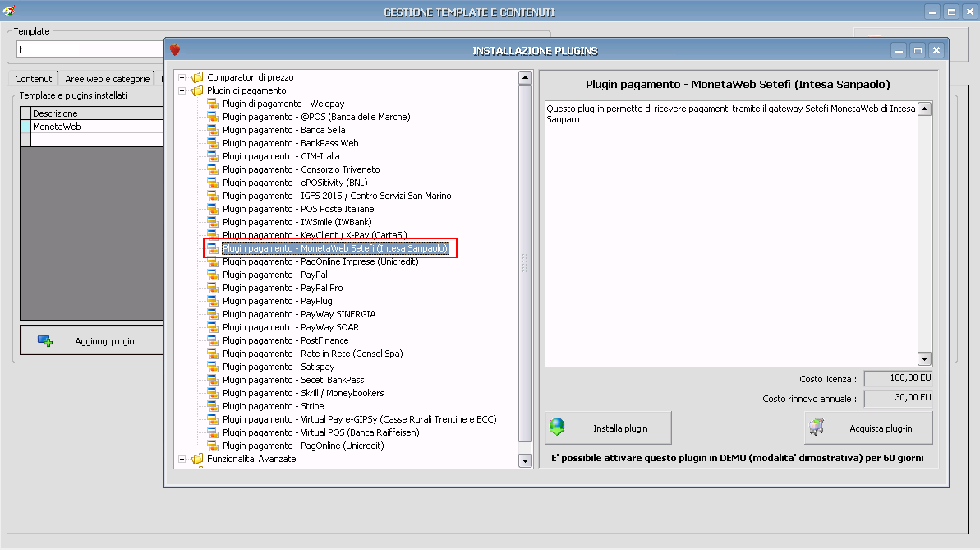This screenshot has height=550, width=980.
Task: Select Plugin pagamento - PayWay SOAR
Action: click(x=291, y=327)
